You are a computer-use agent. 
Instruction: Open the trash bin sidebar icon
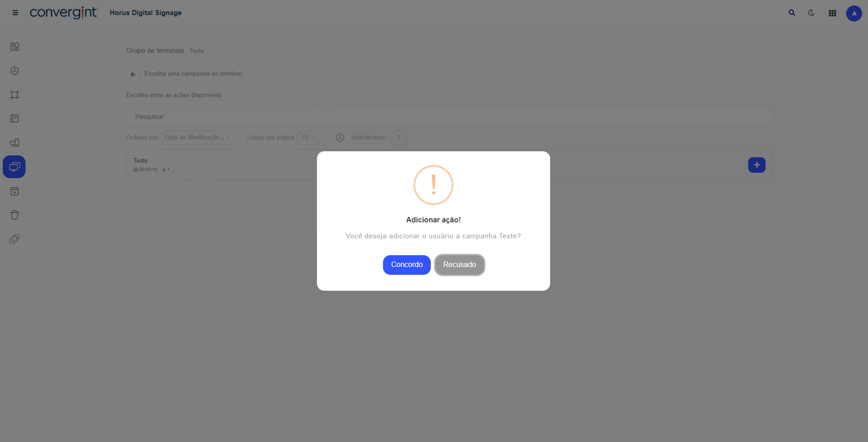click(15, 215)
